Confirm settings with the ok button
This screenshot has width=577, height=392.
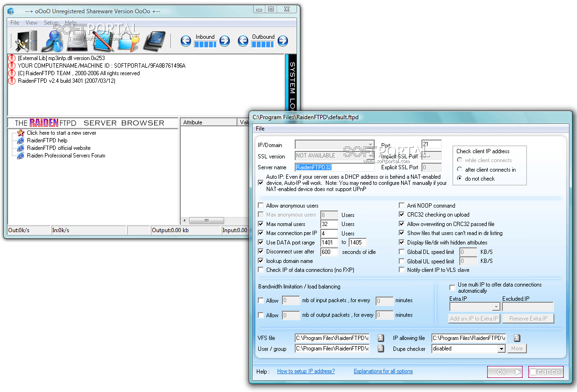(505, 372)
